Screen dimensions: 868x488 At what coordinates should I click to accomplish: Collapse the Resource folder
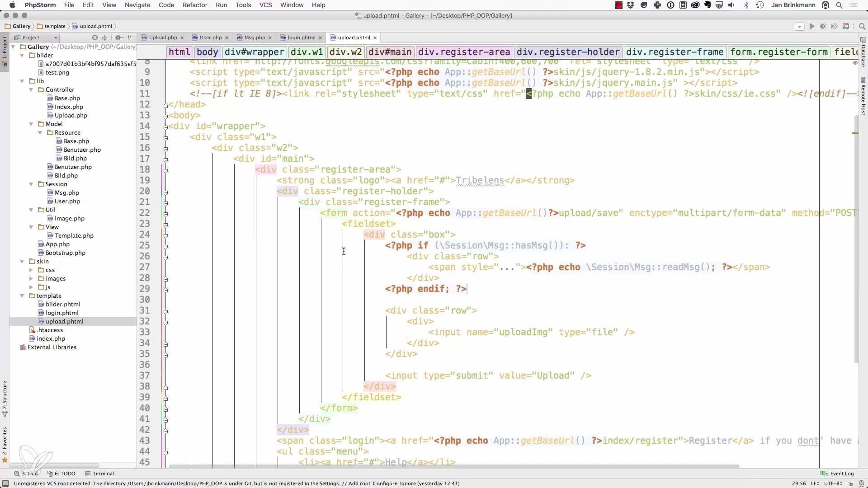[x=40, y=132]
